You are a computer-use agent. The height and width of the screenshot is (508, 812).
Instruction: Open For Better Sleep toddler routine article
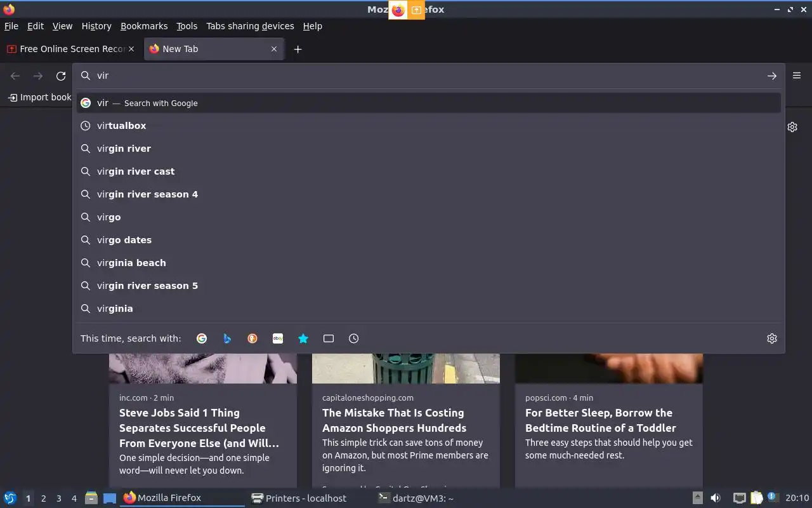600,420
